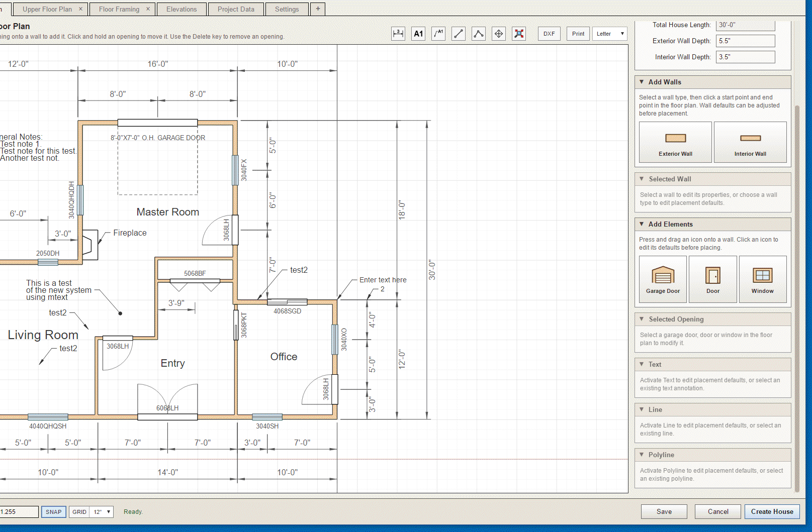Select the Office room label
Screen dimensions: 812x532
(x=284, y=357)
